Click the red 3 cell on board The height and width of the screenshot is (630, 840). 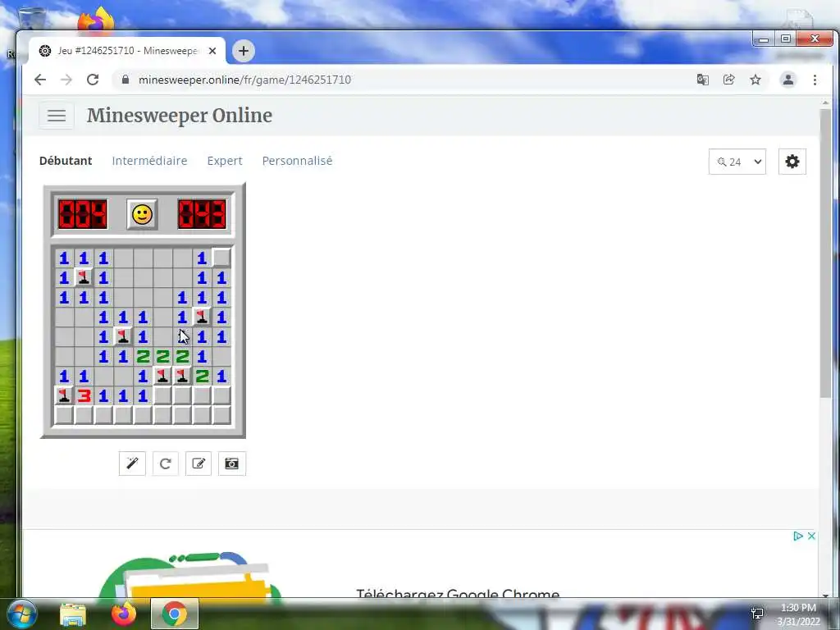(x=84, y=395)
